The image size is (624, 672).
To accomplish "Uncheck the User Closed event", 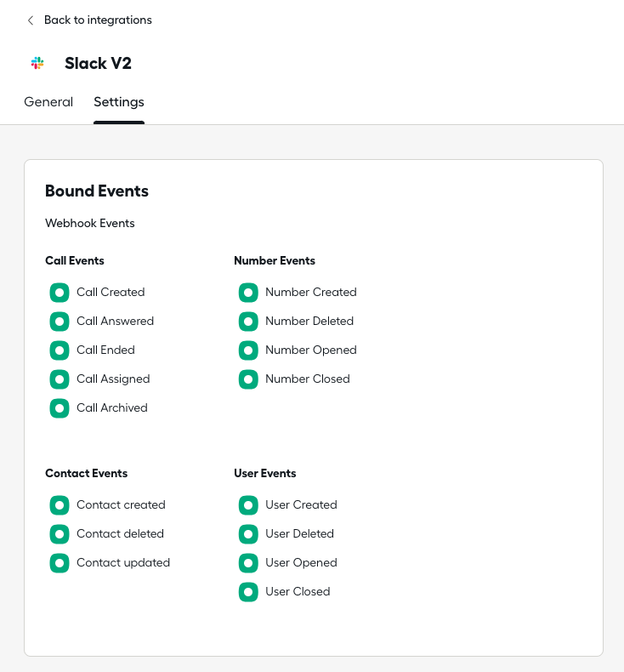I will pos(248,592).
